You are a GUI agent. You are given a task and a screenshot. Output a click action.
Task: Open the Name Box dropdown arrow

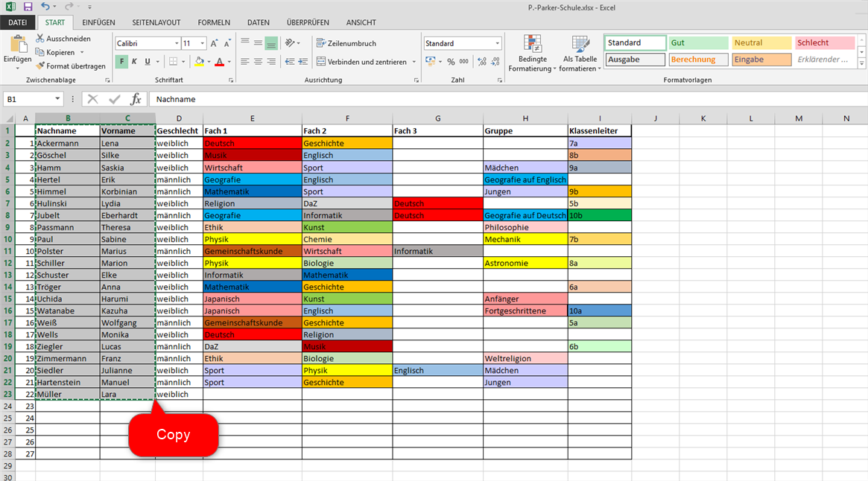(57, 99)
